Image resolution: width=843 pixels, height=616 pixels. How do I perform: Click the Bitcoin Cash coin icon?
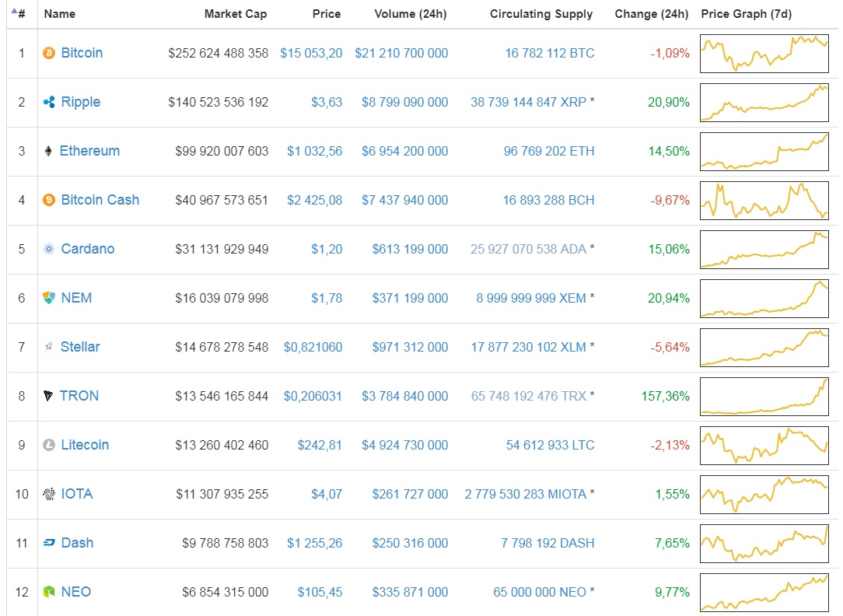[49, 200]
